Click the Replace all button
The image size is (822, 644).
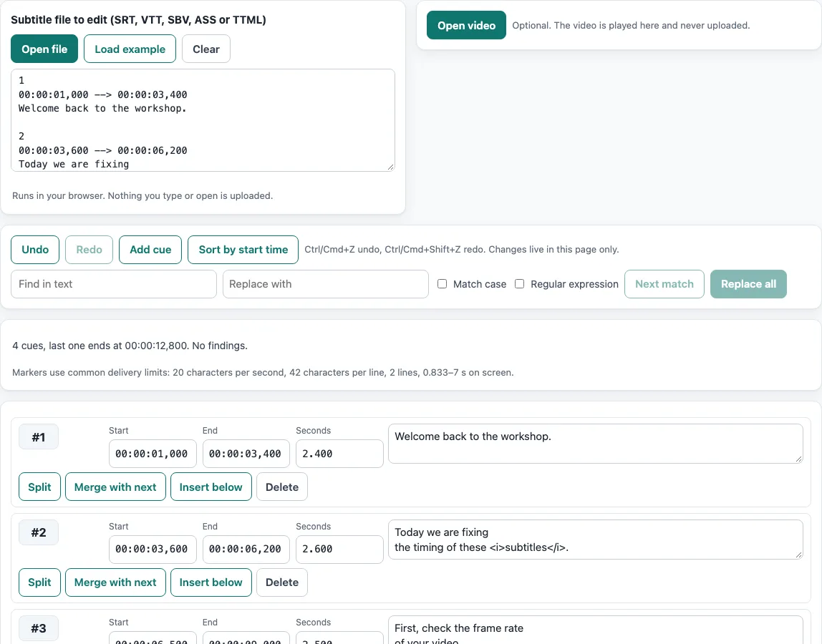748,284
